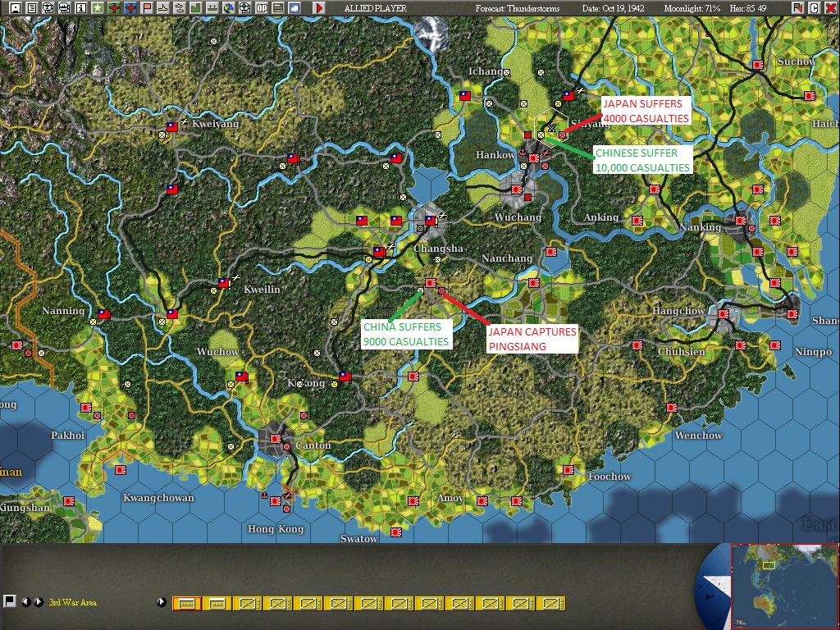Select the Chinese flag near Wuchow
This screenshot has width=840, height=630.
tap(242, 377)
